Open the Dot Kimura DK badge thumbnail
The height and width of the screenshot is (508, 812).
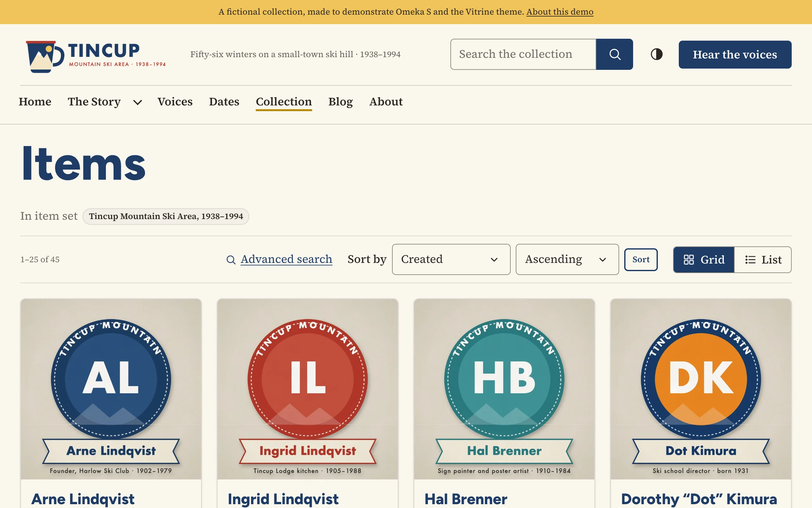pos(701,389)
